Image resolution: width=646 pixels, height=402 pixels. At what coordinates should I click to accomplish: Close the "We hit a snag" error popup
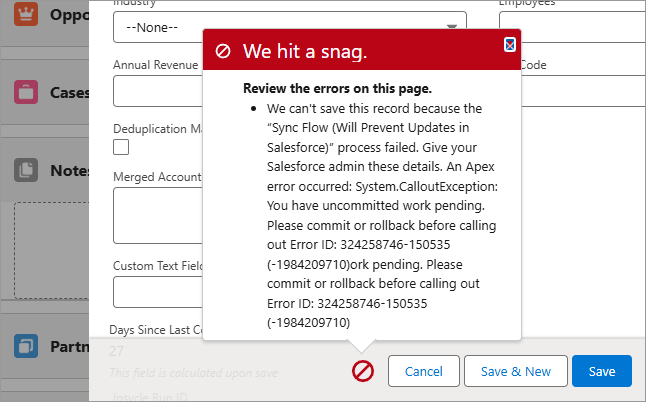coord(510,44)
